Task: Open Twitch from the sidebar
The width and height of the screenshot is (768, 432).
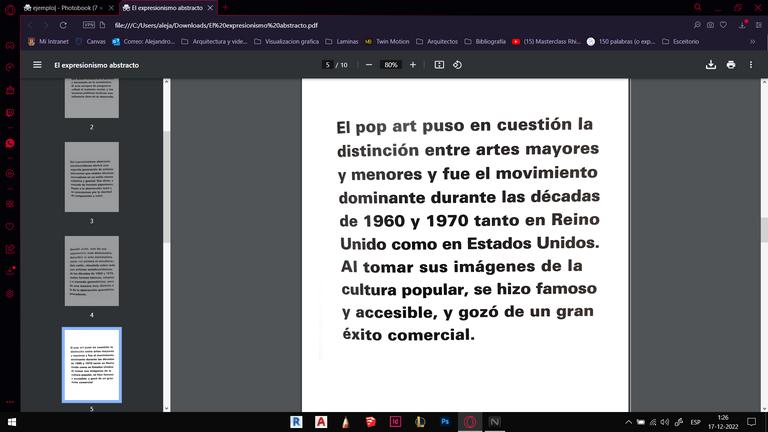Action: [x=10, y=113]
